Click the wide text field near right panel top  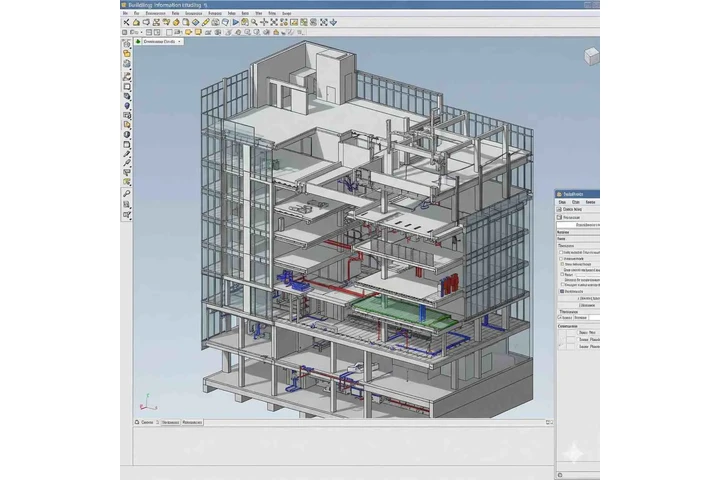point(578,225)
